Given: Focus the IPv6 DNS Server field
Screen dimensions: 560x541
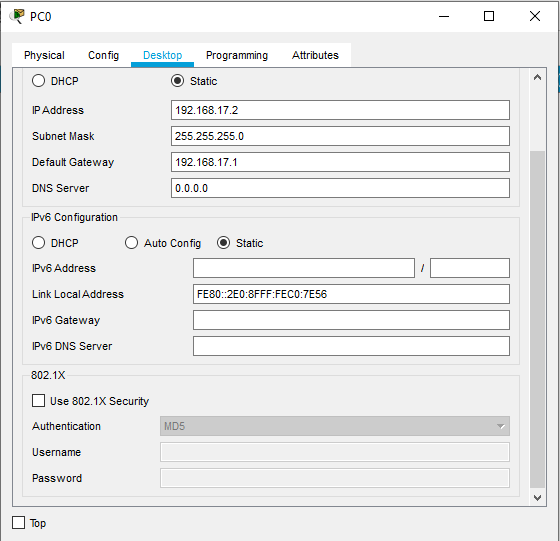Looking at the screenshot, I should 351,346.
